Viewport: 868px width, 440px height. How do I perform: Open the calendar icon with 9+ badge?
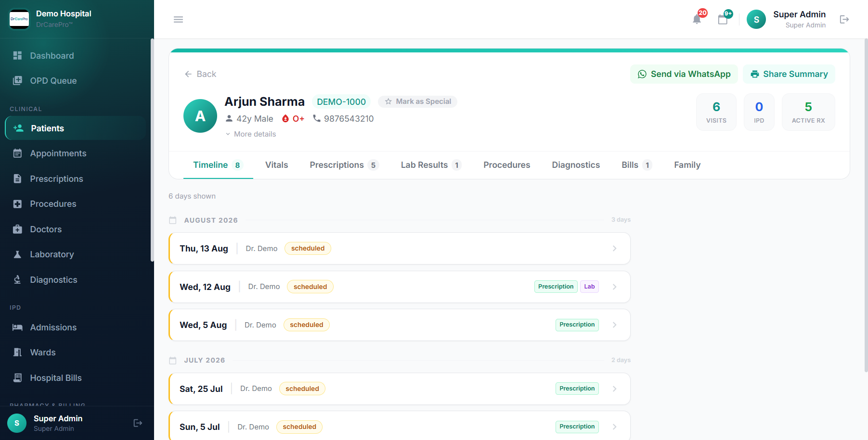click(x=723, y=19)
